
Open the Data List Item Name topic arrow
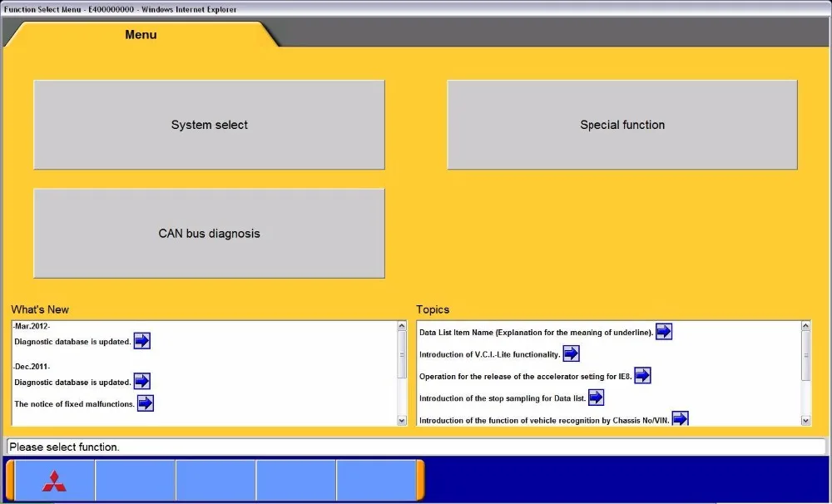pos(664,332)
